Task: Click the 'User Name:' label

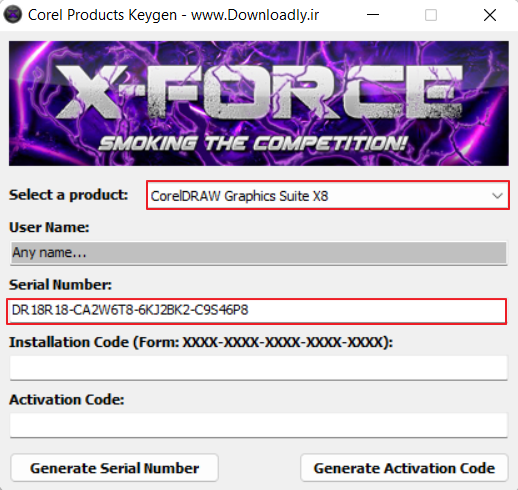Action: tap(49, 227)
